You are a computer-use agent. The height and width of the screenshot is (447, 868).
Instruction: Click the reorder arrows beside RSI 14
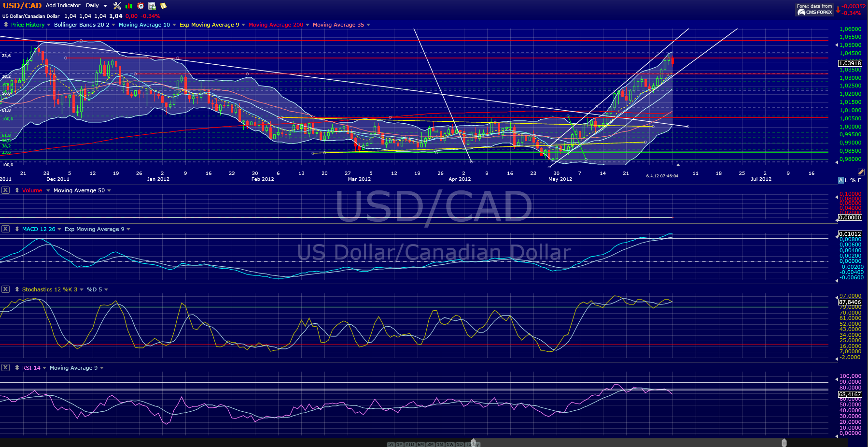[17, 368]
